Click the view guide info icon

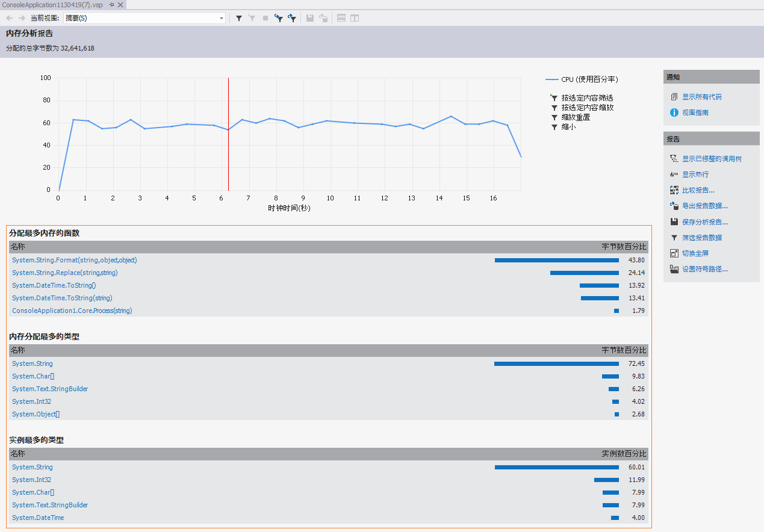674,113
